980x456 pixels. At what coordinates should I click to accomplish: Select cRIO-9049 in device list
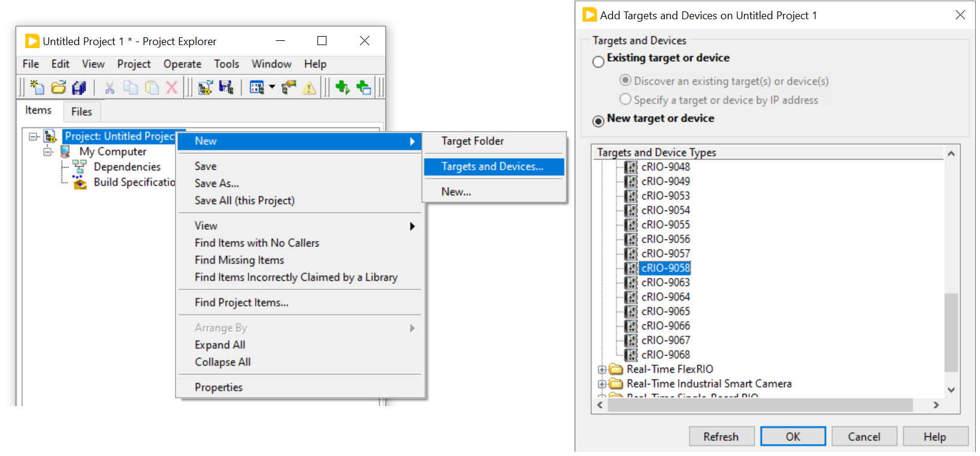coord(666,181)
